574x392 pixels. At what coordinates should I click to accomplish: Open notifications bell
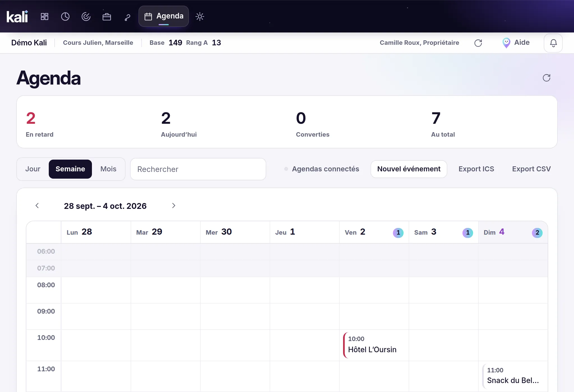click(x=553, y=43)
